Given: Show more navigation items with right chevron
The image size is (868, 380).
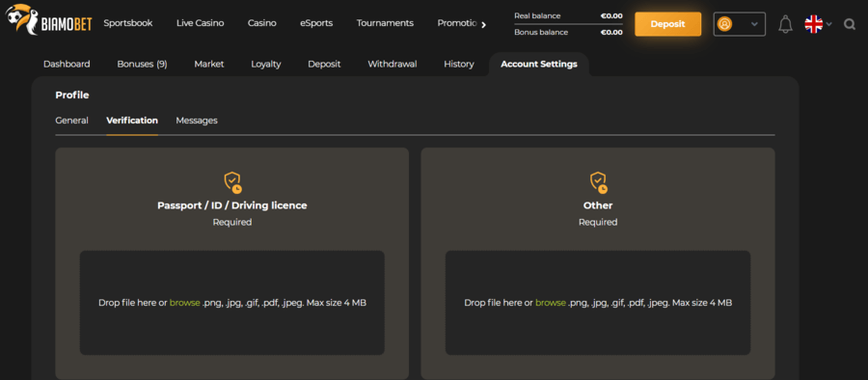Looking at the screenshot, I should (483, 24).
